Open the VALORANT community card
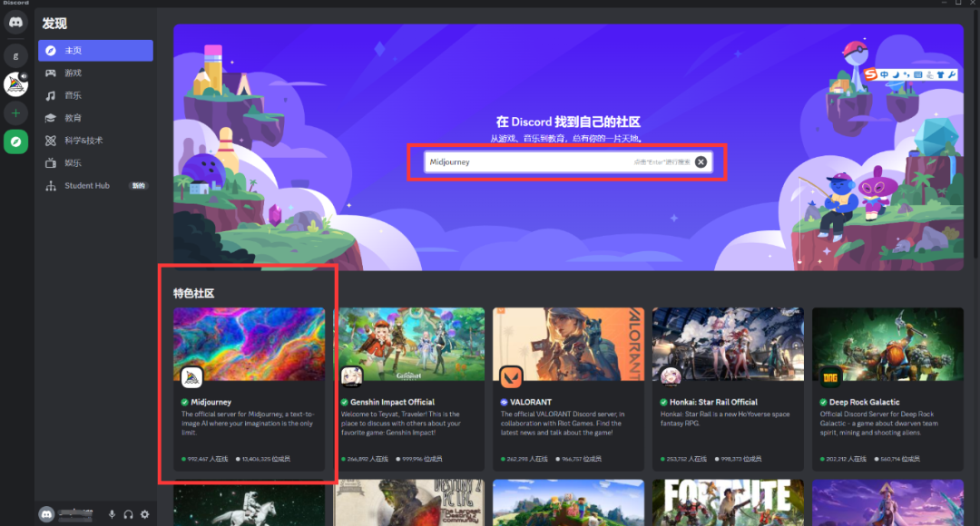The height and width of the screenshot is (526, 980). tap(568, 388)
